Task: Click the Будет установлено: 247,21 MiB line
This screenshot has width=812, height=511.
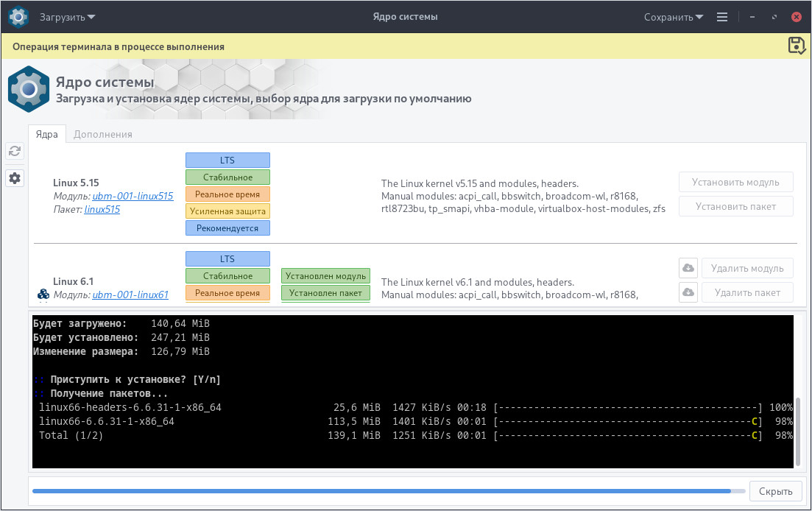Action: (x=121, y=337)
